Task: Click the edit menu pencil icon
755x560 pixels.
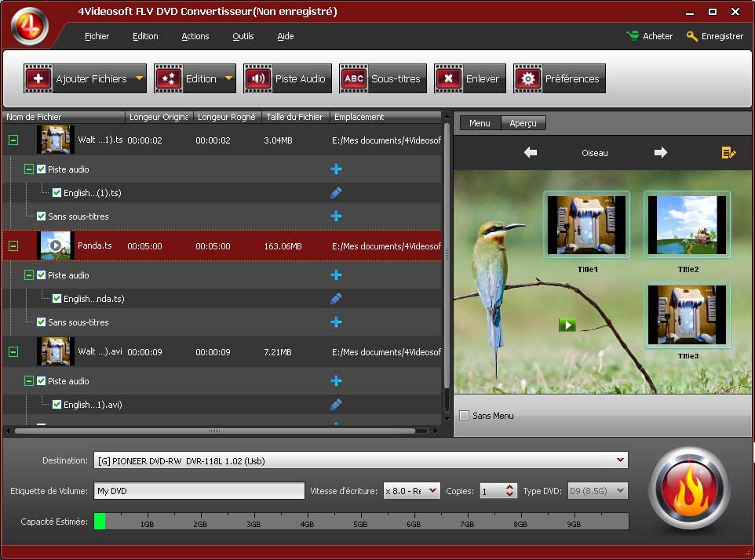Action: (728, 153)
